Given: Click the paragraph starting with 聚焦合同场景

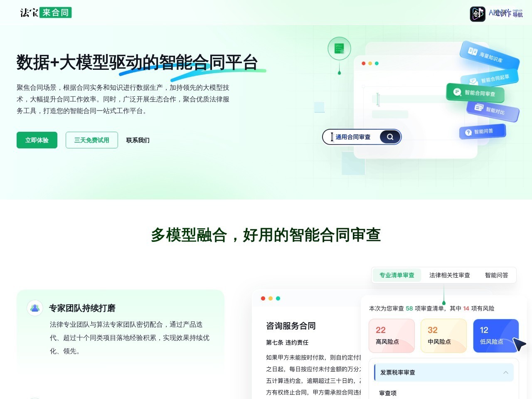Looking at the screenshot, I should (x=123, y=99).
